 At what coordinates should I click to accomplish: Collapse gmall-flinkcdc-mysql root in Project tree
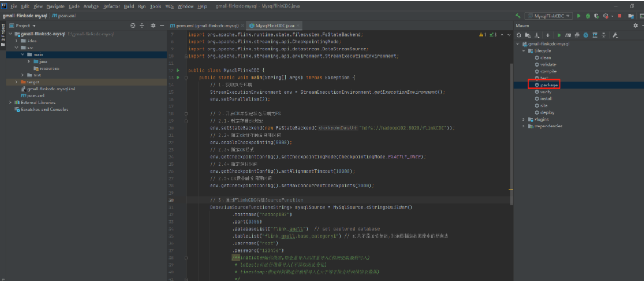(x=10, y=34)
